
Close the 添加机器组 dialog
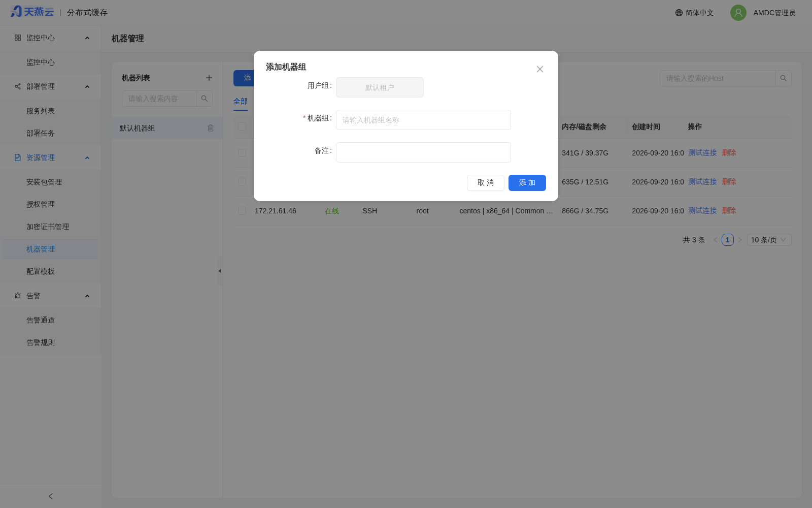click(540, 69)
